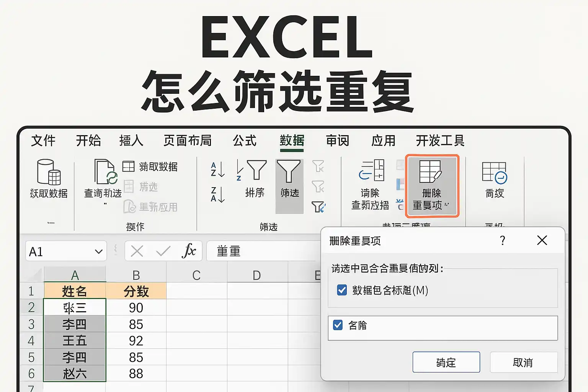
Task: Click the greyed-out 重新应用 icon
Action: pos(129,207)
